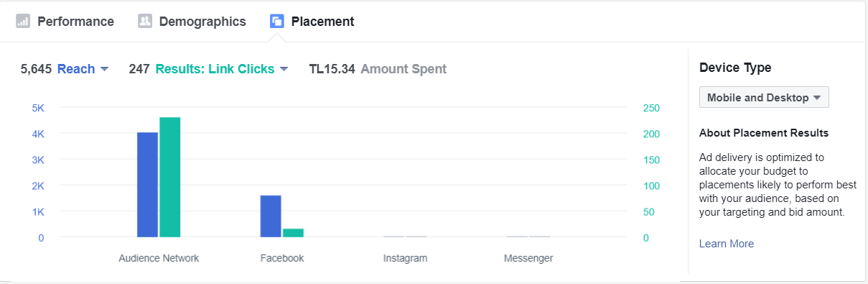
Task: Click the Messenger placement label
Action: tap(528, 258)
